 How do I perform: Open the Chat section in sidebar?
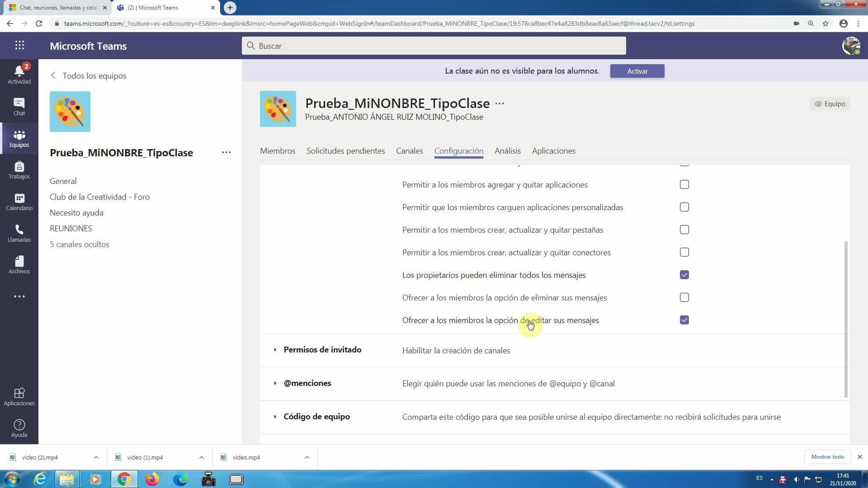click(19, 107)
